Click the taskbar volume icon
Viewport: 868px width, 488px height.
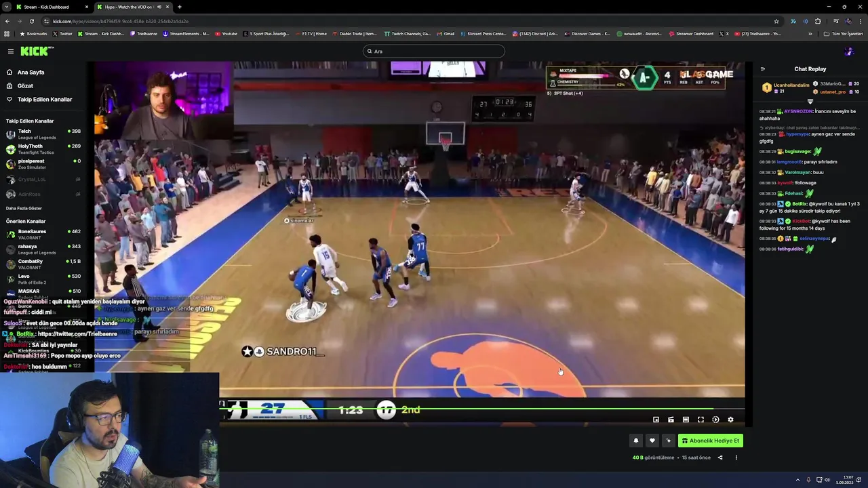tap(827, 480)
